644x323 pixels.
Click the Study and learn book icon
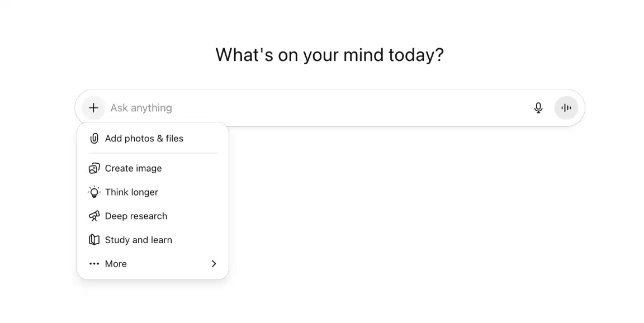[x=94, y=240]
